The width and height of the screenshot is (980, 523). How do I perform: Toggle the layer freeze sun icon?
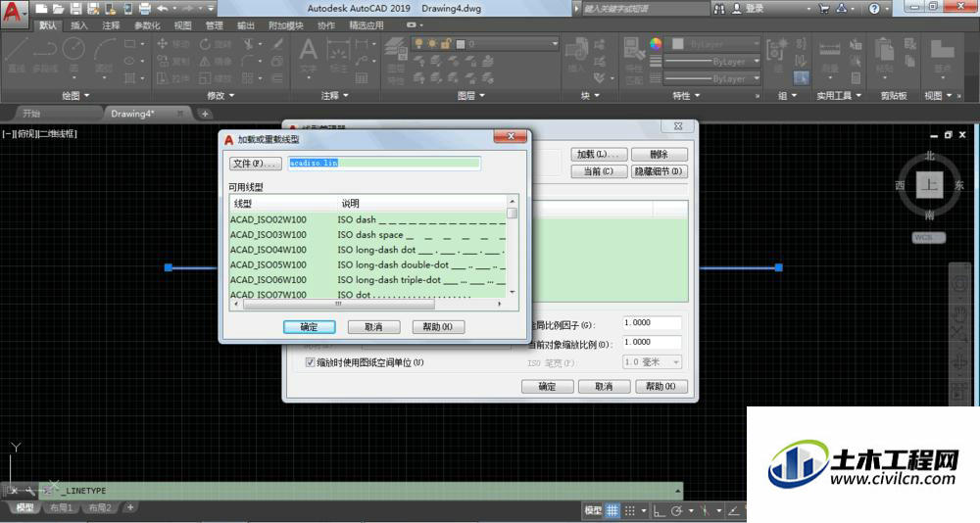432,44
